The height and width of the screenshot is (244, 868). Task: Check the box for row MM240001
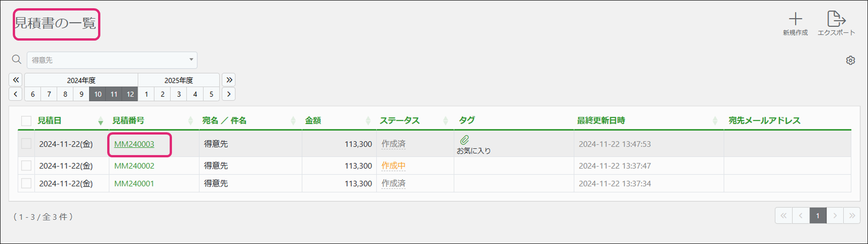[x=26, y=183]
